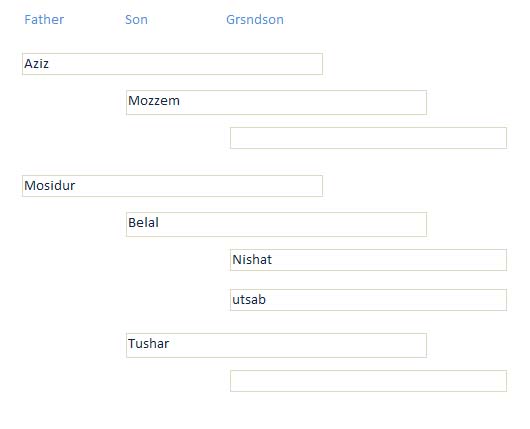The height and width of the screenshot is (429, 530).
Task: Click on the text Aziz
Action: tap(37, 64)
